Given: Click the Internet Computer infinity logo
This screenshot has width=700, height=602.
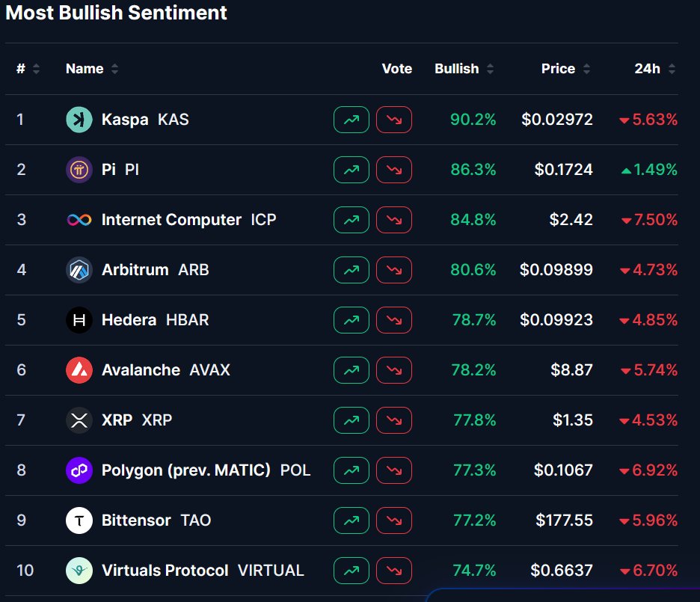Looking at the screenshot, I should pos(79,220).
